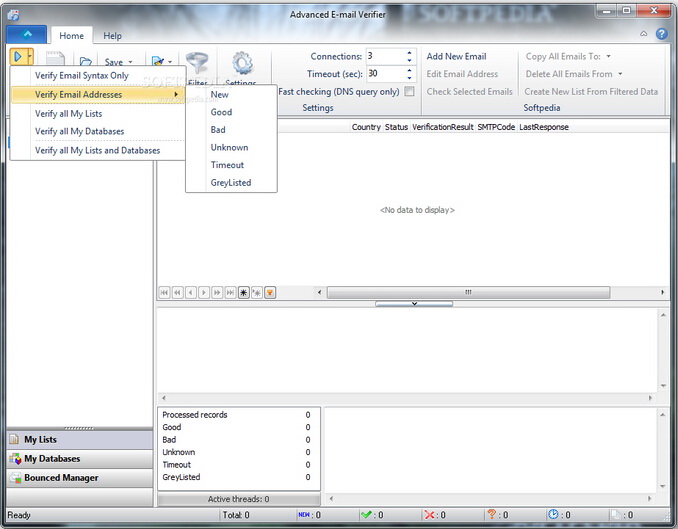Open the Copy All Emails To dropdown
The image size is (678, 529).
[x=568, y=56]
